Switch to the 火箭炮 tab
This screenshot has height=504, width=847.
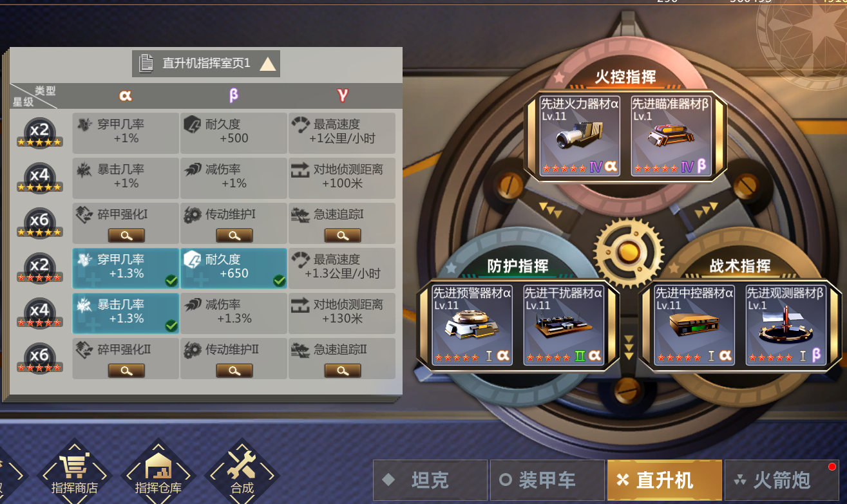[x=782, y=480]
